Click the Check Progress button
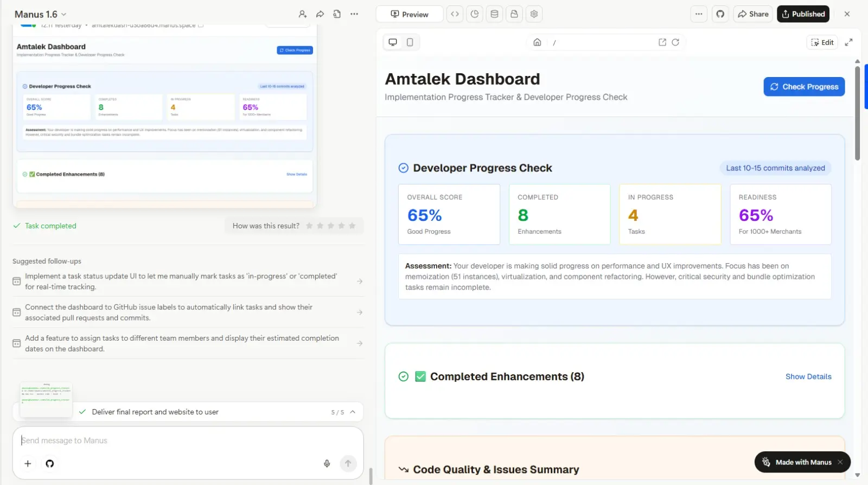Image resolution: width=868 pixels, height=485 pixels. click(803, 87)
